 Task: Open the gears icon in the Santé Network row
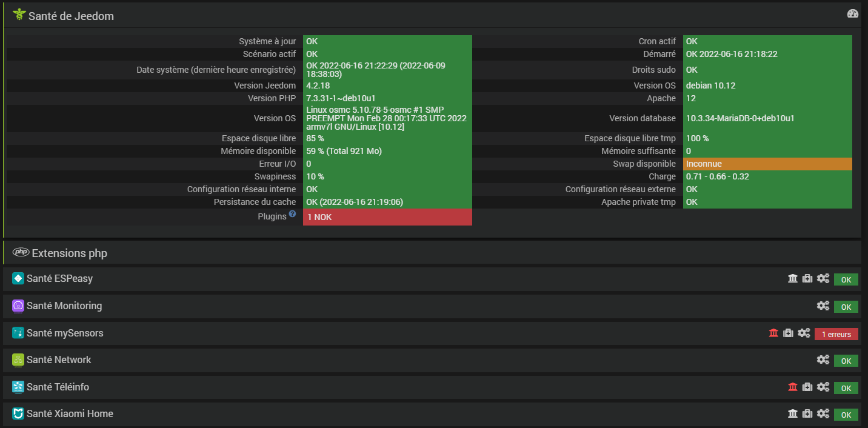click(x=823, y=359)
